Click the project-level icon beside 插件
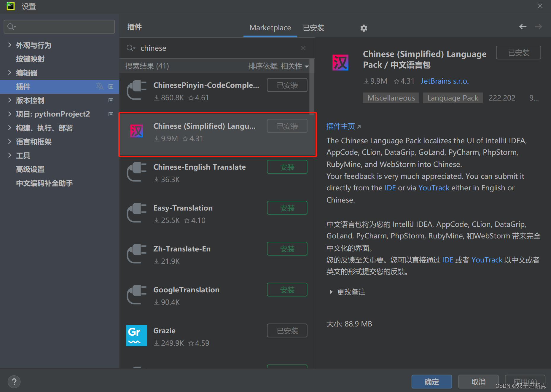The width and height of the screenshot is (551, 392). pos(111,87)
